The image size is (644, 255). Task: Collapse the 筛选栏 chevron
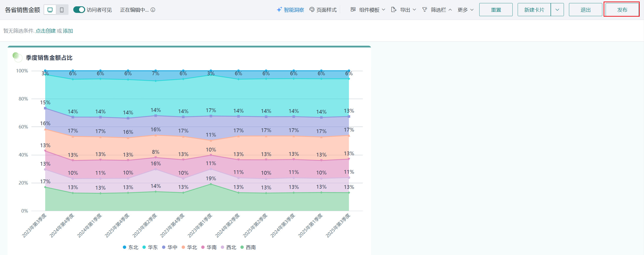(x=450, y=10)
